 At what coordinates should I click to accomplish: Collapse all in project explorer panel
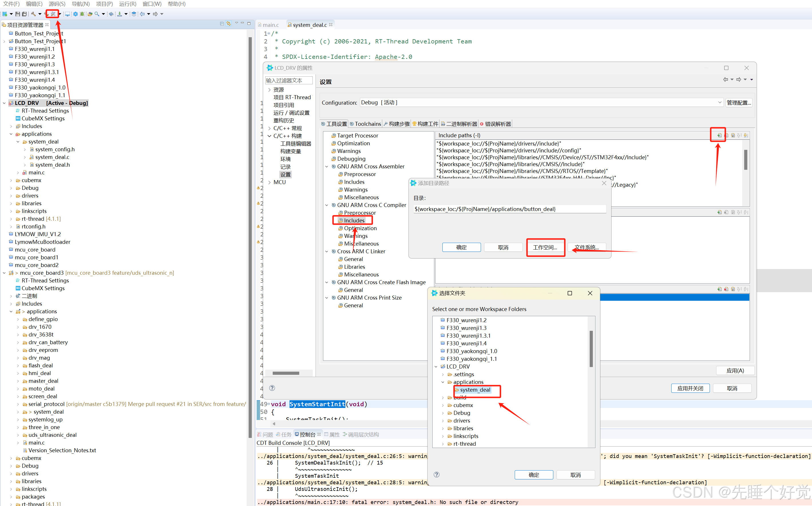click(x=222, y=23)
